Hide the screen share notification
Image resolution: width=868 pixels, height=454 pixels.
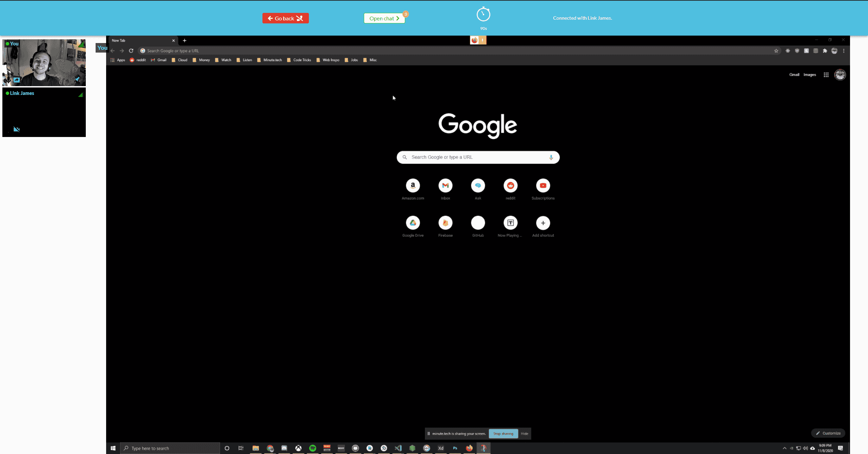coord(524,433)
